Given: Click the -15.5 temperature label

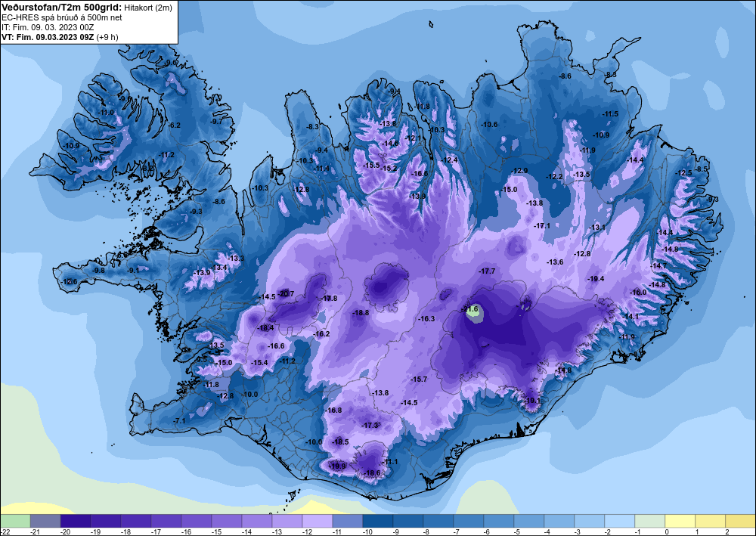Looking at the screenshot, I should tap(370, 166).
